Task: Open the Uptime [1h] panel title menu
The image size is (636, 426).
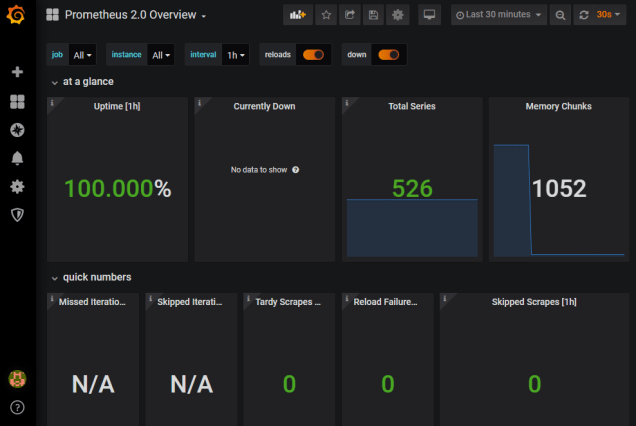Action: click(x=117, y=106)
